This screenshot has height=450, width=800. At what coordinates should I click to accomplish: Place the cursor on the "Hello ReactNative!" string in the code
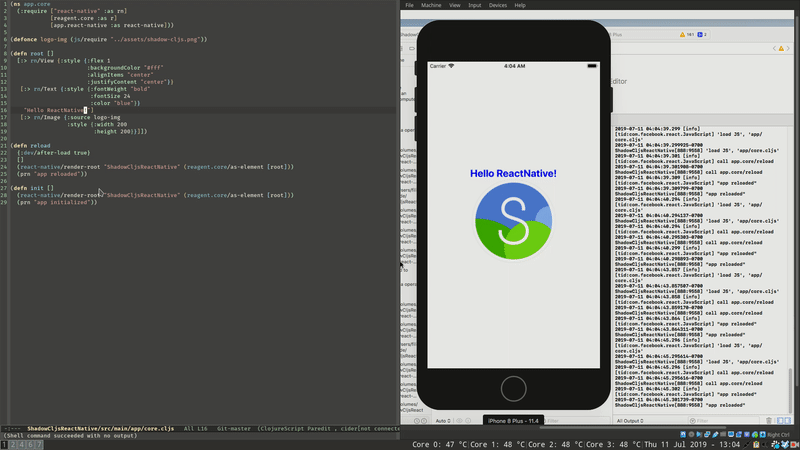[x=59, y=110]
